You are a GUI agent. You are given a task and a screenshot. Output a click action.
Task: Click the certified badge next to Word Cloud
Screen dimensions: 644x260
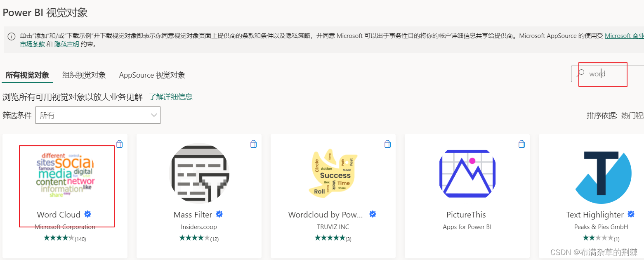pyautogui.click(x=87, y=214)
